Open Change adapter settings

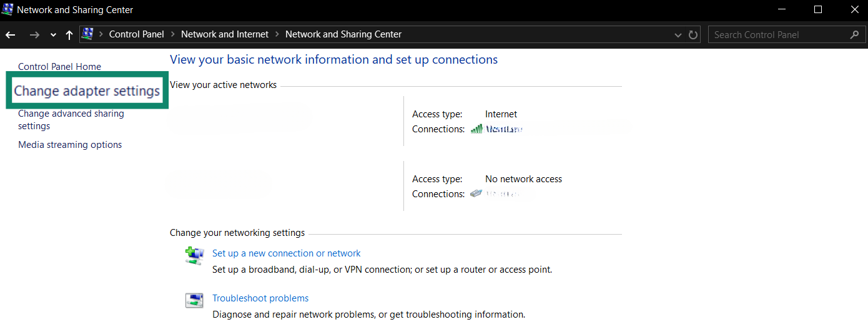coord(87,91)
